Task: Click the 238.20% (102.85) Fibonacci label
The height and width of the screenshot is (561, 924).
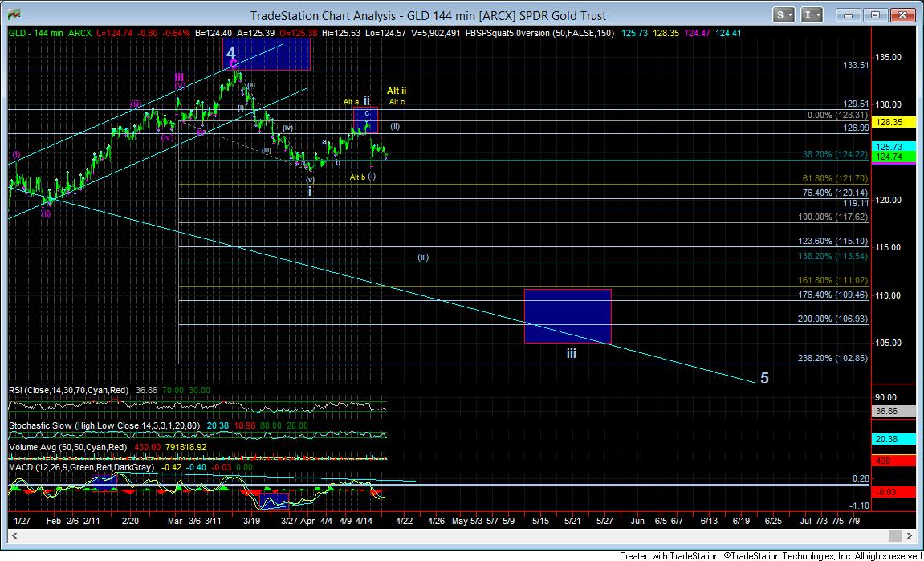Action: (832, 358)
